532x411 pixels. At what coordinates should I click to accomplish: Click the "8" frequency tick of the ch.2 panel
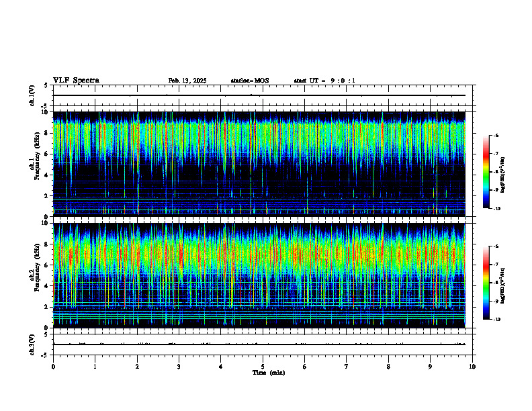point(47,244)
